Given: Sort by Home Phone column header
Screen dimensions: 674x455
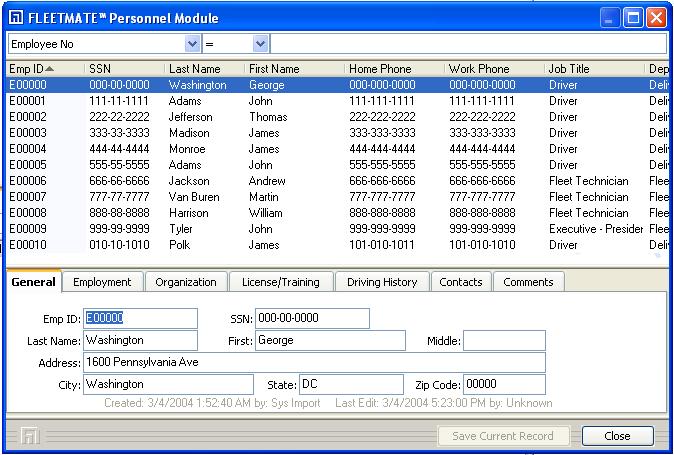Looking at the screenshot, I should tap(394, 69).
